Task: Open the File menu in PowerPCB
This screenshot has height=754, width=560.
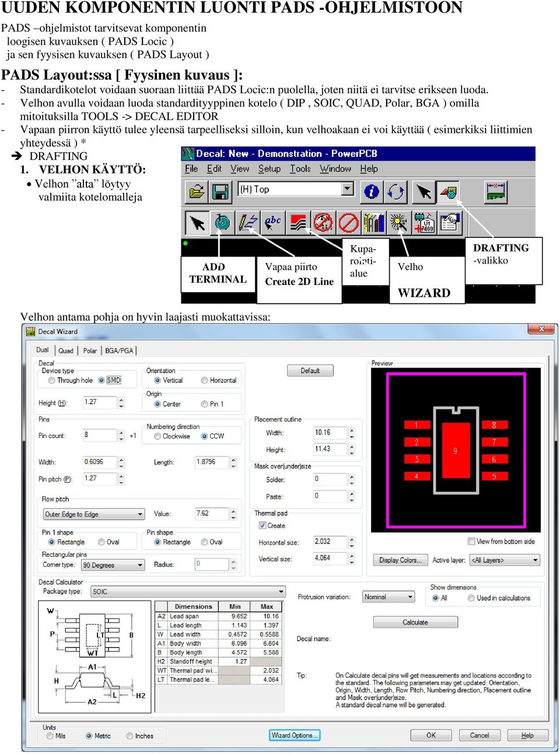Action: pos(191,169)
